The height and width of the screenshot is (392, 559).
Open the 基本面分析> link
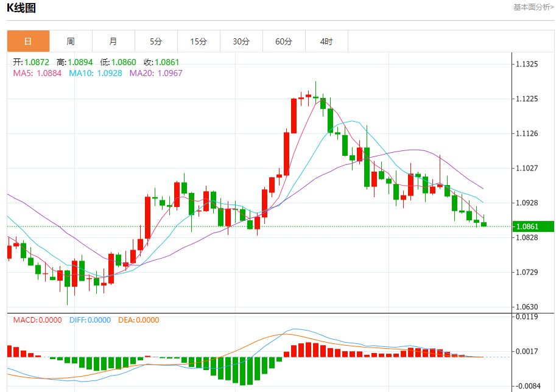(x=533, y=7)
